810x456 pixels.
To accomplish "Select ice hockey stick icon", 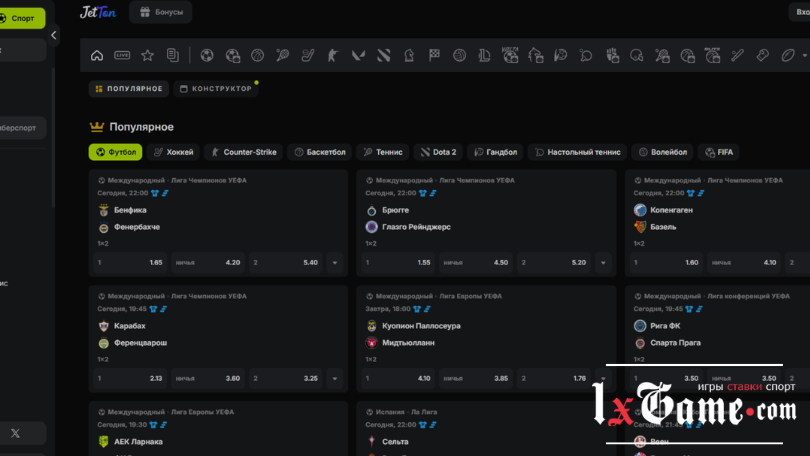I will pyautogui.click(x=308, y=55).
